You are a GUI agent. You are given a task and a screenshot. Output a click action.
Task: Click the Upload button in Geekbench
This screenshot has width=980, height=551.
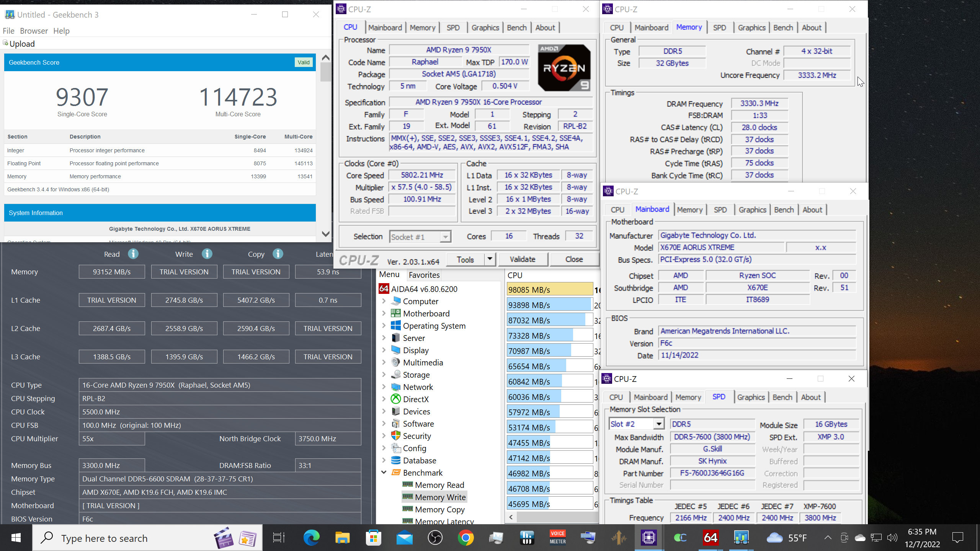click(x=19, y=44)
